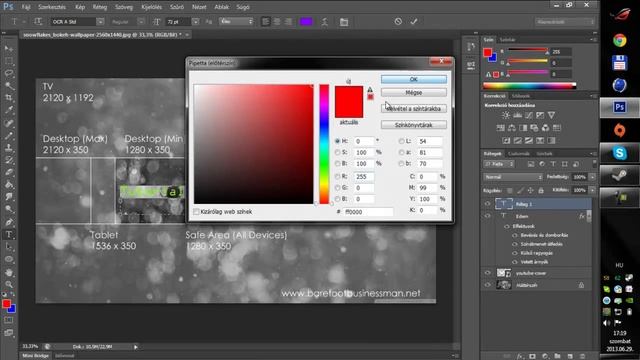Switch to the Színtárak tab
Image resolution: width=640 pixels, height=360 pixels.
tap(508, 40)
